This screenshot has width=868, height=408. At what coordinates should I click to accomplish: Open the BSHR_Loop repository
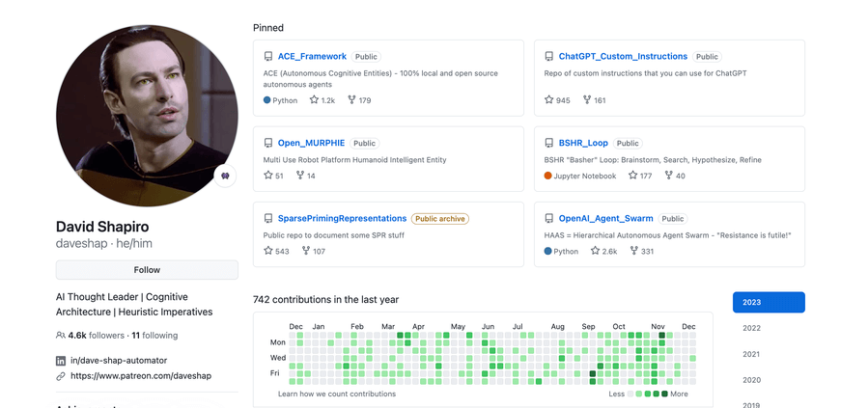click(x=583, y=143)
